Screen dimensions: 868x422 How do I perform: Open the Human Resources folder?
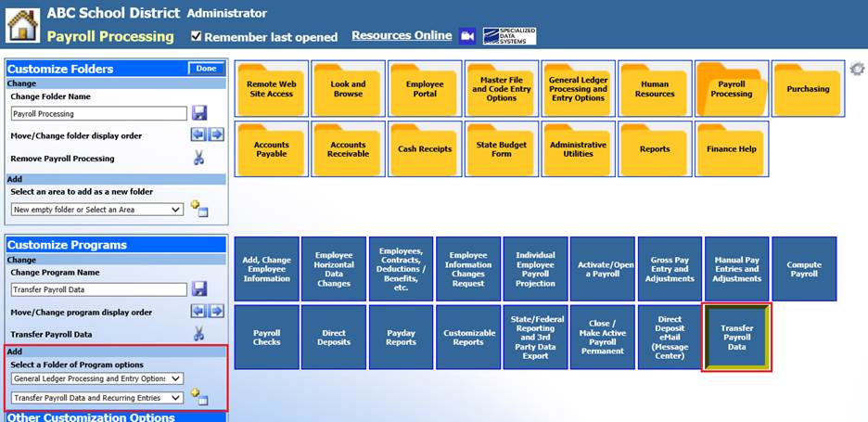(655, 89)
